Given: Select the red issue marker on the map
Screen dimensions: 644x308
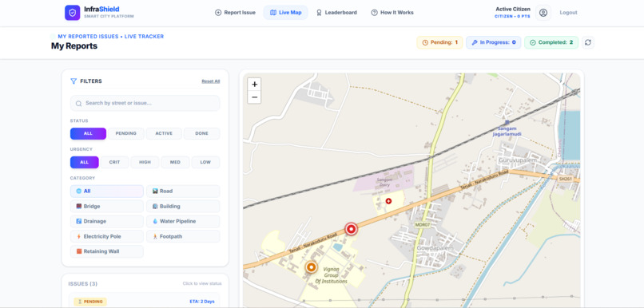Looking at the screenshot, I should pos(351,229).
